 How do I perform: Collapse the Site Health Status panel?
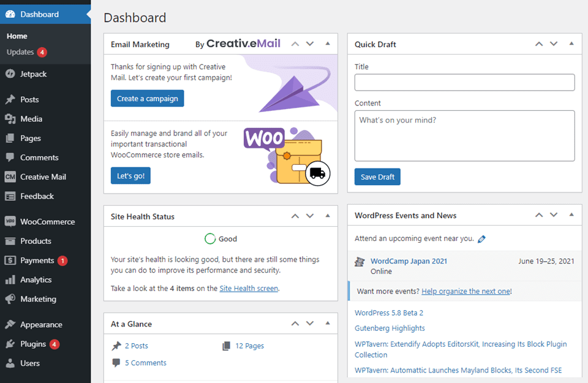coord(328,216)
